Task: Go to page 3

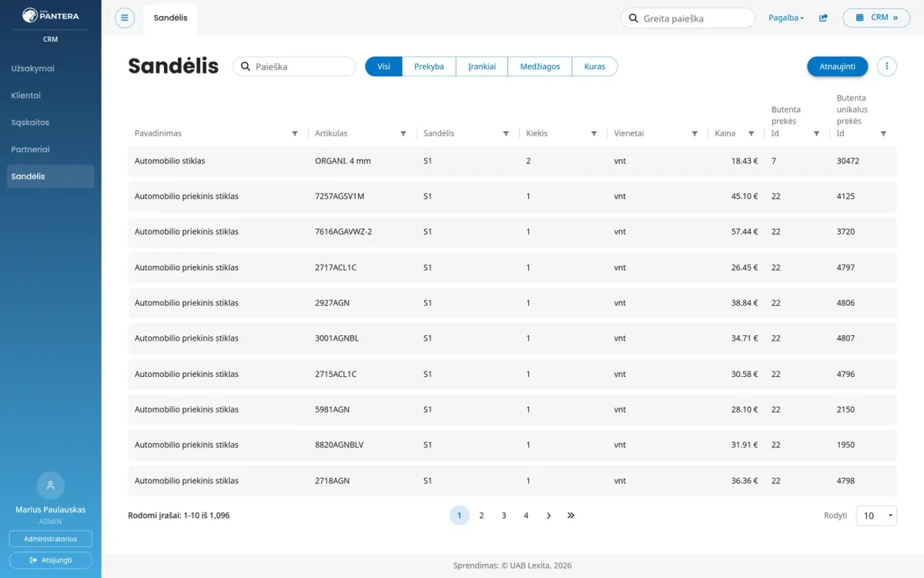Action: pos(504,516)
